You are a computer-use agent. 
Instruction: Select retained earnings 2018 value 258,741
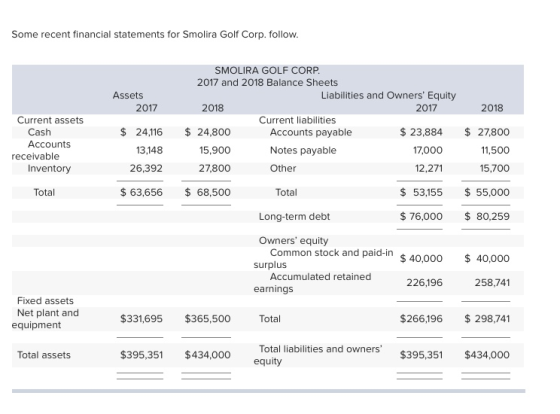coord(492,283)
